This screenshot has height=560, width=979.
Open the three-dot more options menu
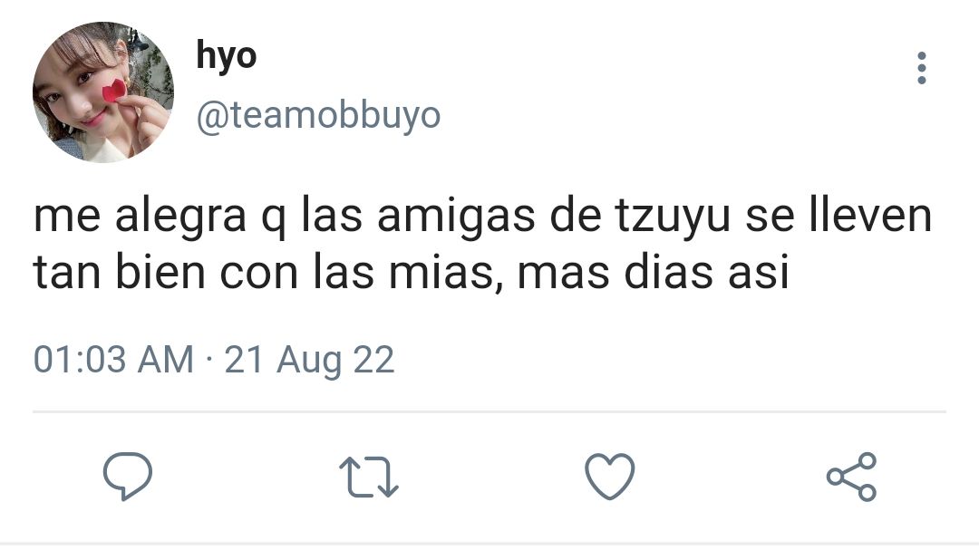coord(922,68)
